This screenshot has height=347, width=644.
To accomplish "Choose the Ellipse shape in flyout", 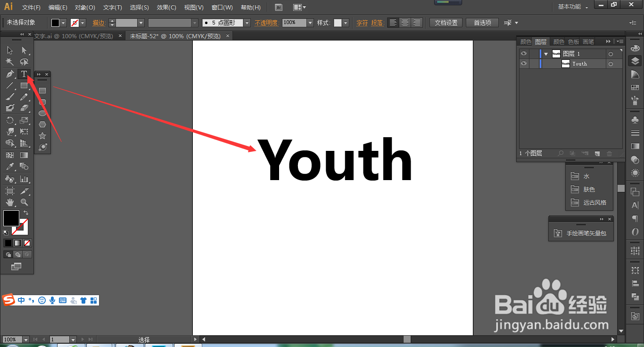I will click(x=42, y=113).
